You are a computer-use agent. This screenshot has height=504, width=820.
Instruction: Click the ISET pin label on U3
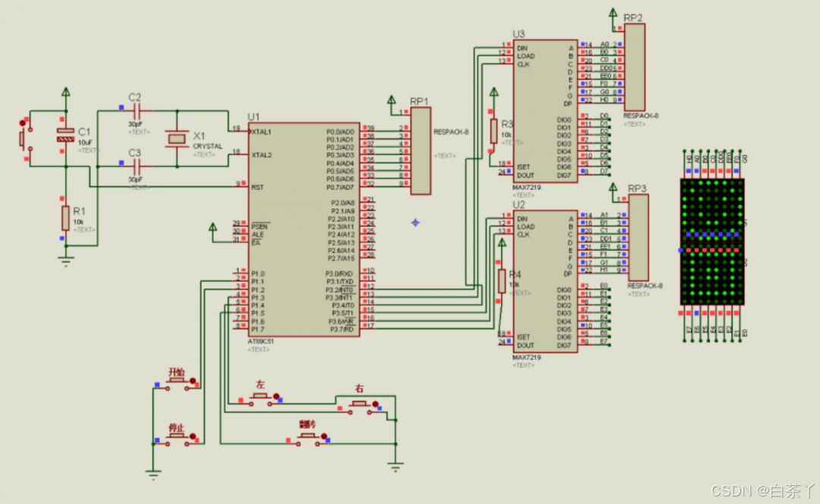click(523, 167)
